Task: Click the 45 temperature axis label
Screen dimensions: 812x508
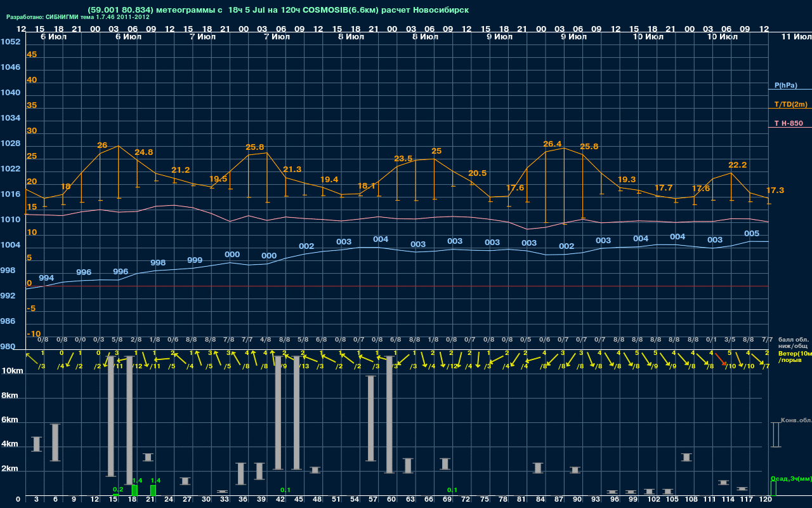Action: click(x=32, y=55)
